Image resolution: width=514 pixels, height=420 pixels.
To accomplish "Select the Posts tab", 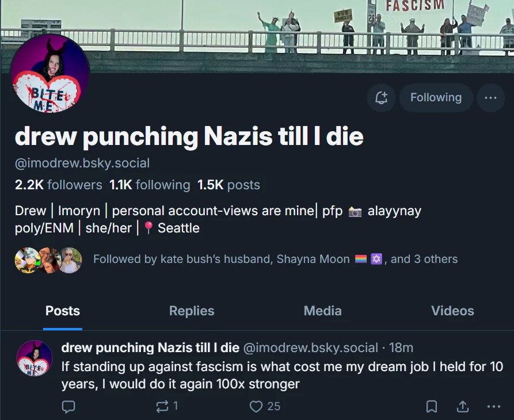I will point(62,311).
